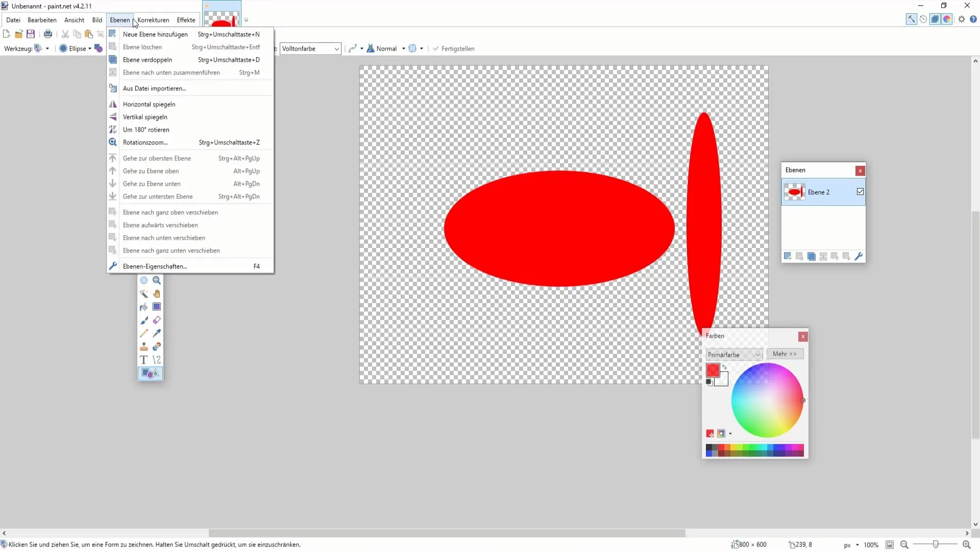Toggle the fit-to-window icon in status bar
980x551 pixels.
coord(890,545)
